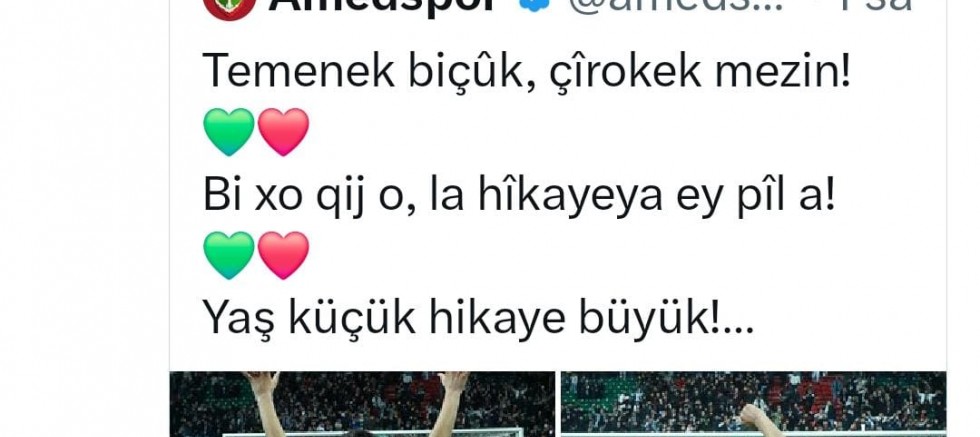Click the word 'mezin!' in the first line
Viewport: 980px width, 437px height.
782,73
